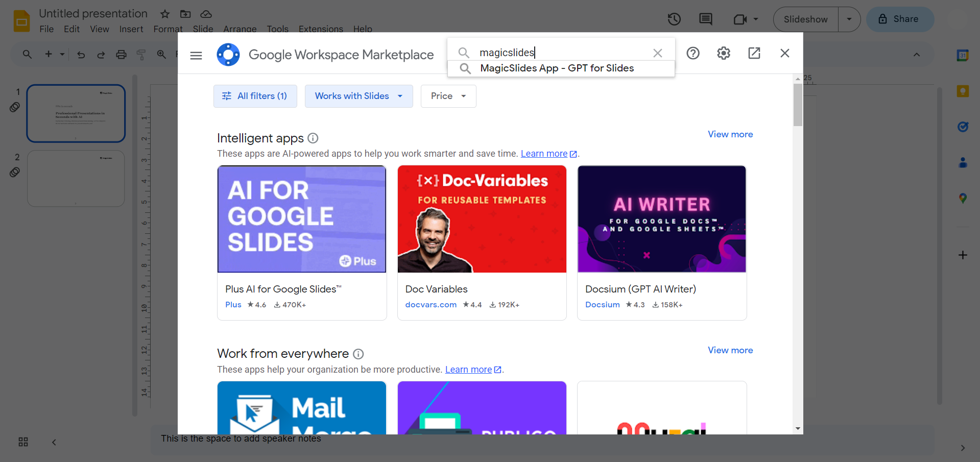
Task: Search the menus with magnifier icon
Action: pyautogui.click(x=27, y=54)
